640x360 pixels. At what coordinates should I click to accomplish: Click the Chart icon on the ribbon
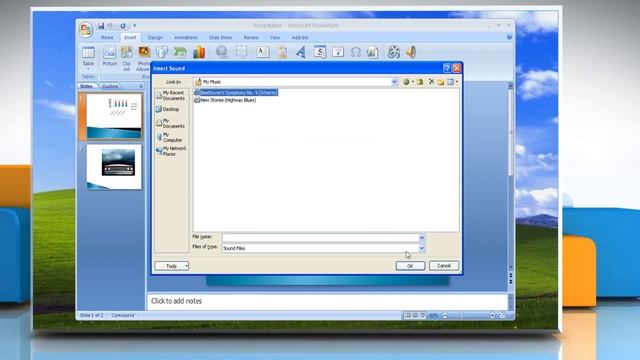pyautogui.click(x=199, y=52)
